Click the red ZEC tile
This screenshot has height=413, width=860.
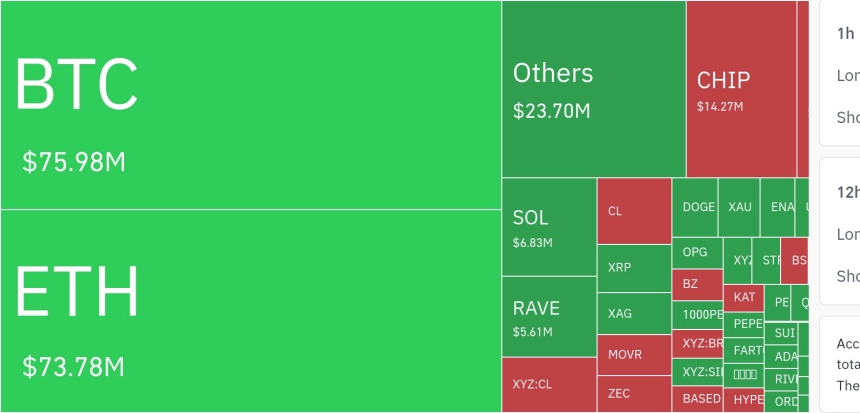pyautogui.click(x=634, y=394)
